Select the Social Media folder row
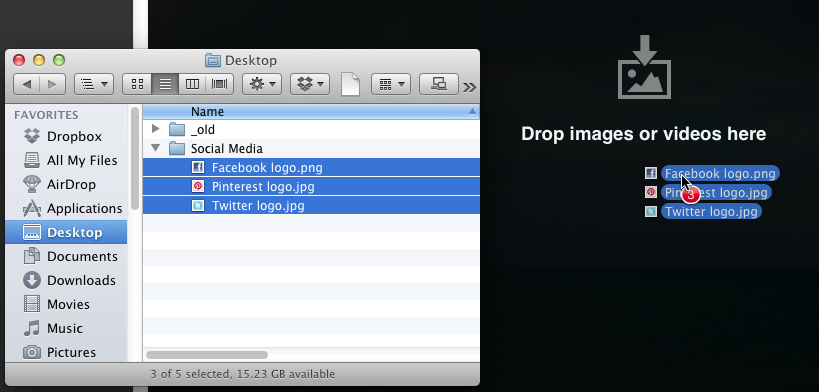Screen dimensions: 819x392 (311, 148)
